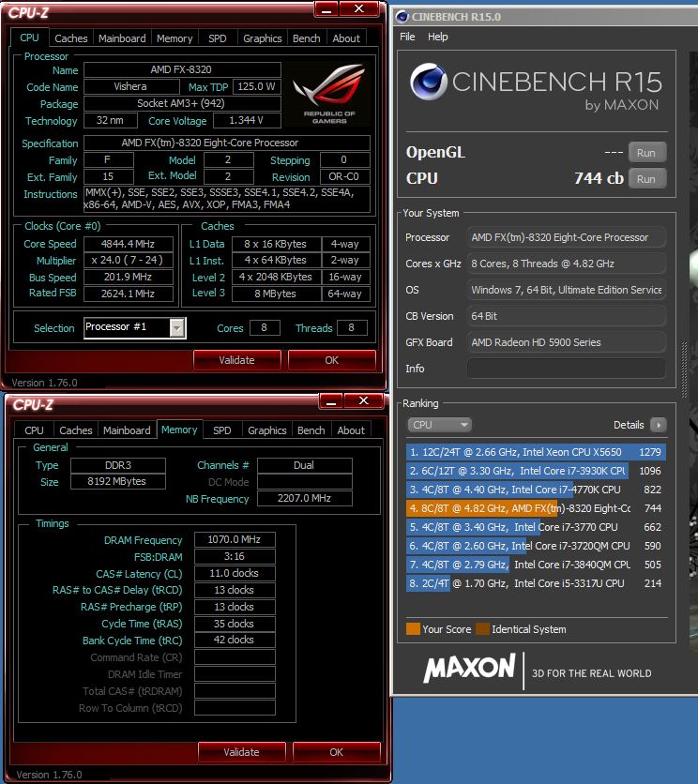Switch to Caches tab in lower CPU-Z window
Image resolution: width=698 pixels, height=784 pixels.
76,430
